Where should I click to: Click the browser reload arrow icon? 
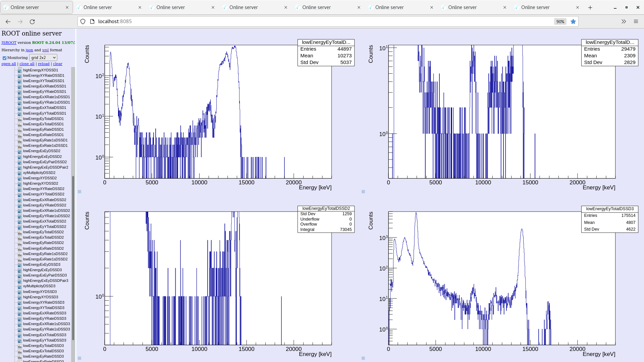tap(32, 21)
